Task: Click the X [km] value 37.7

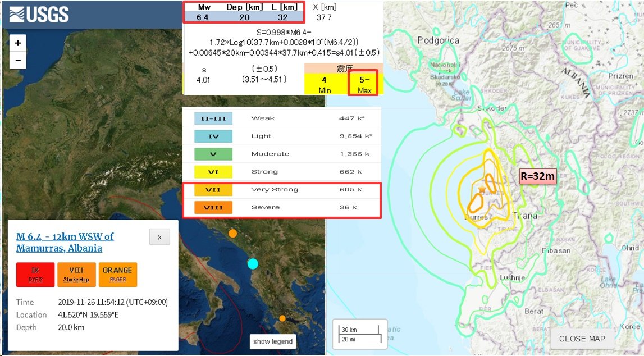Action: point(323,17)
